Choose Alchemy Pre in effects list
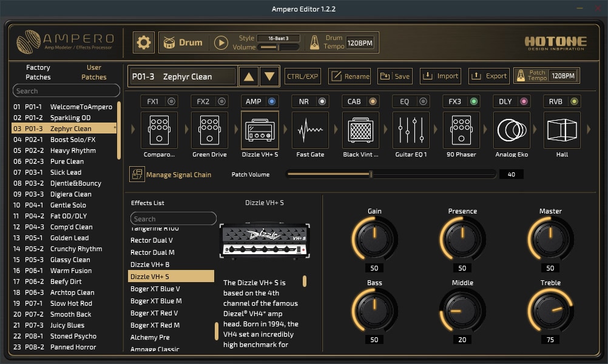This screenshot has height=364, width=608. coord(171,337)
